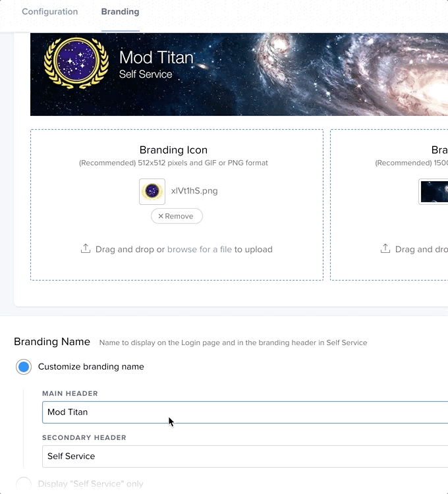Select the Customize branding name radio button
Screen dimensions: 448x494
pyautogui.click(x=24, y=367)
